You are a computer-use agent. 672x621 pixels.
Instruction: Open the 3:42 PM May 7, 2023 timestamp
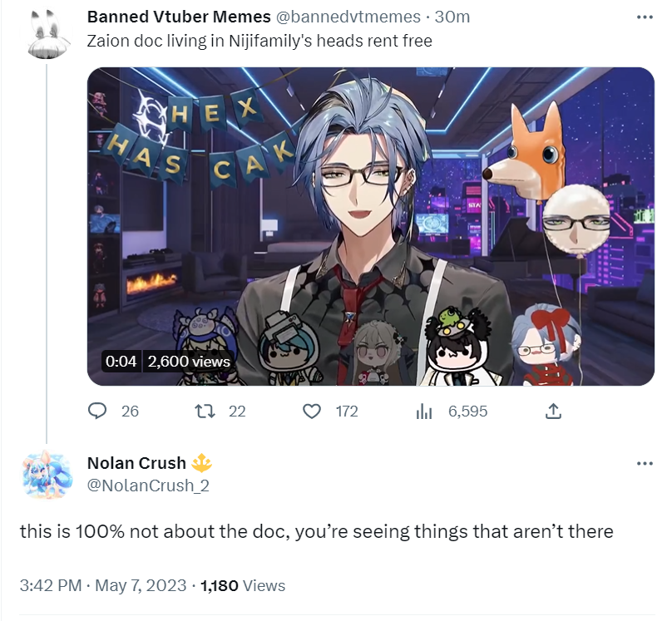[x=103, y=585]
